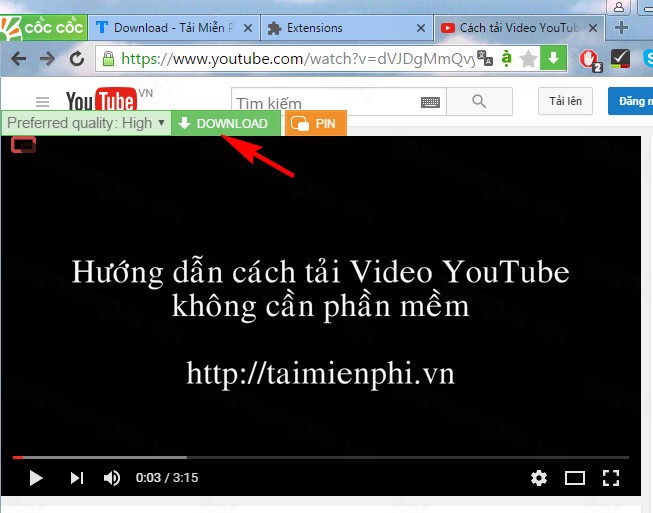The width and height of the screenshot is (653, 513).
Task: Close the Download - Tải Miễn Phí tab
Action: [x=248, y=28]
